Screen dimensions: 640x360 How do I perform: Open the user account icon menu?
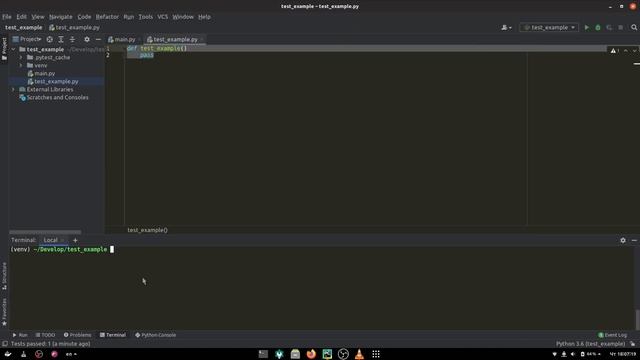click(x=507, y=27)
